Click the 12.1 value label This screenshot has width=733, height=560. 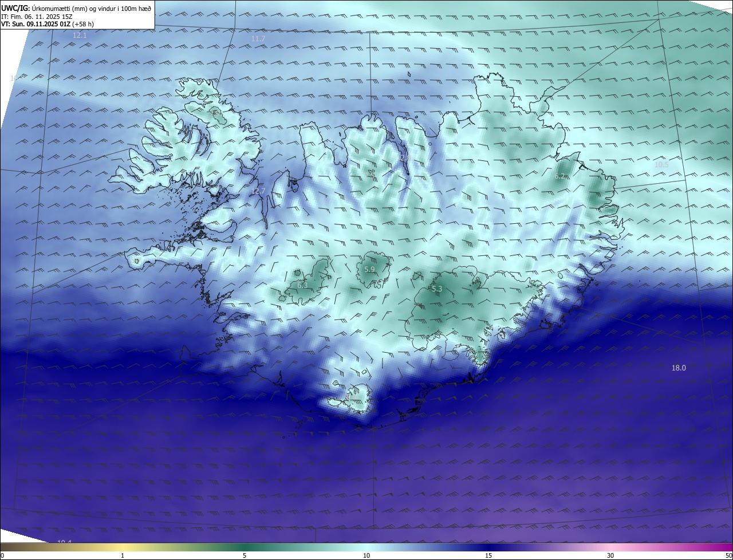click(x=80, y=36)
